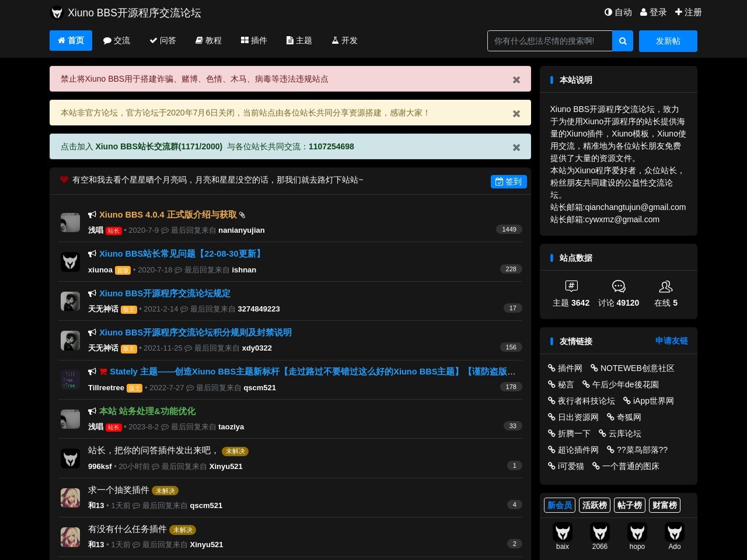The image size is (747, 560).
Task: Click the 发新帖 new post button
Action: (x=668, y=41)
